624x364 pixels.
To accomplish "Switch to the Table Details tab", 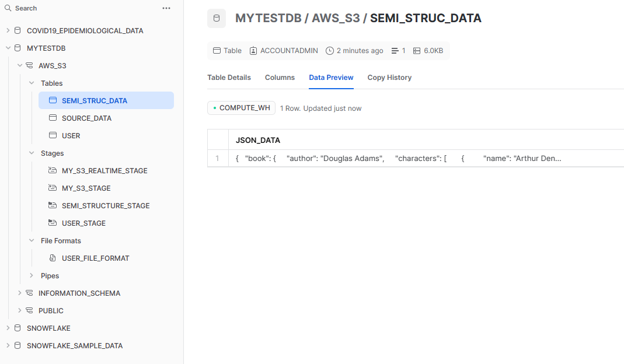I will point(229,78).
